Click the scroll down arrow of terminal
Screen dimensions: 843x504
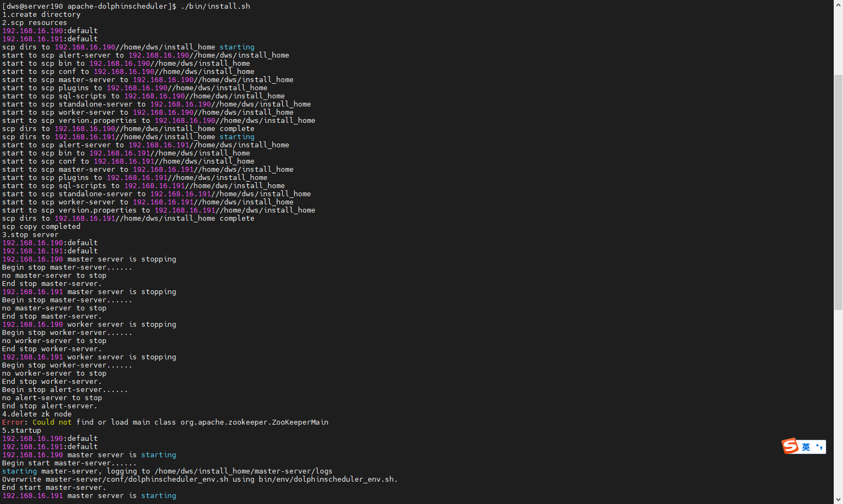tap(838, 499)
